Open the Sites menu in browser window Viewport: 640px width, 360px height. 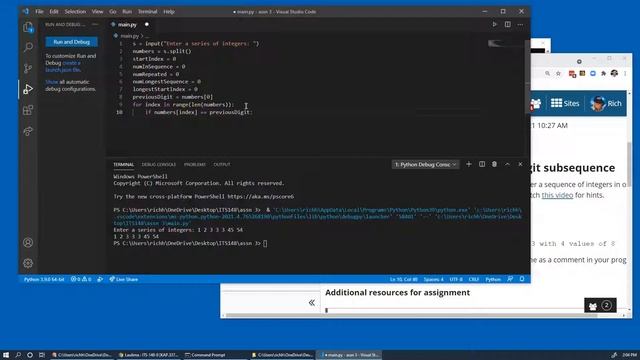[x=565, y=103]
